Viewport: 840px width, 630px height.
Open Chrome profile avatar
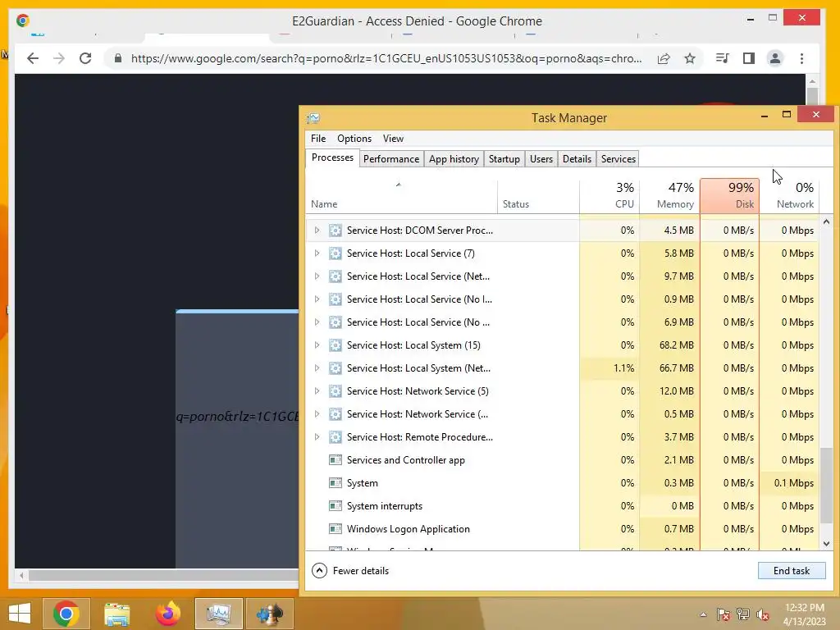tap(774, 58)
